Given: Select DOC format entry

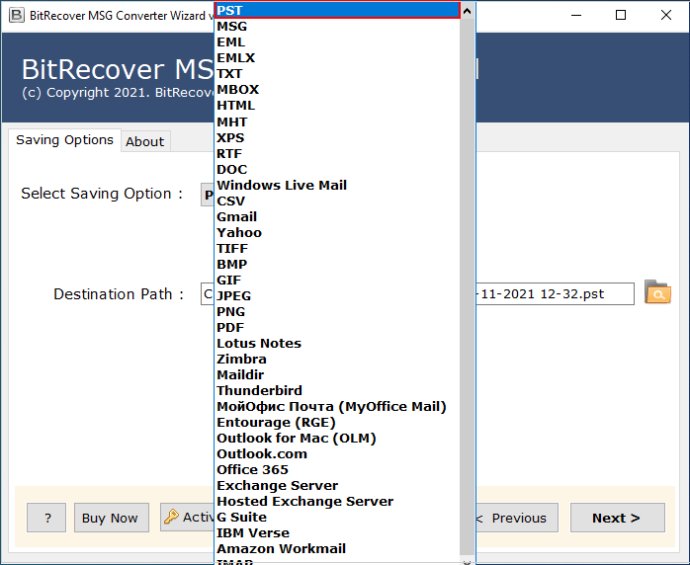Looking at the screenshot, I should [x=338, y=169].
